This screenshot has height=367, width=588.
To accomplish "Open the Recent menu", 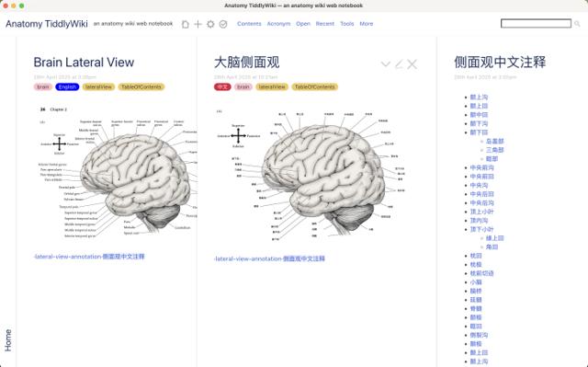I will point(324,24).
